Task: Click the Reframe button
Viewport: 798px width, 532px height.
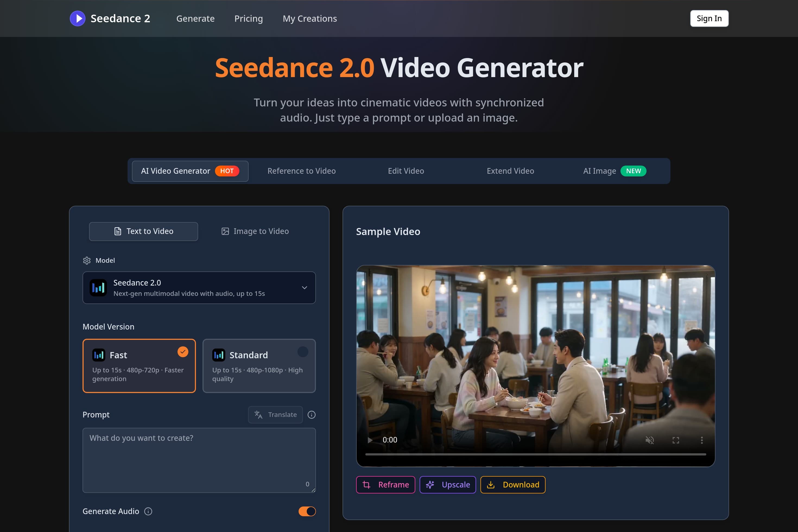Action: tap(385, 484)
